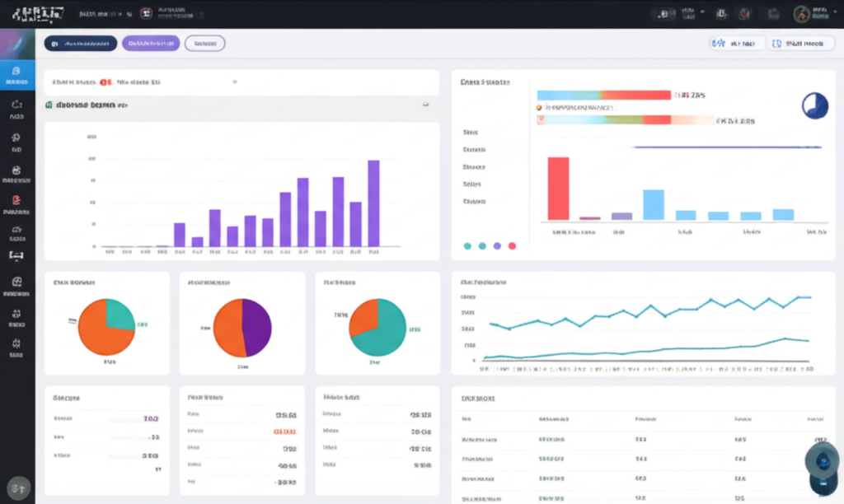Click the thin purple slider line above blue bars
The height and width of the screenshot is (504, 844).
[x=725, y=147]
